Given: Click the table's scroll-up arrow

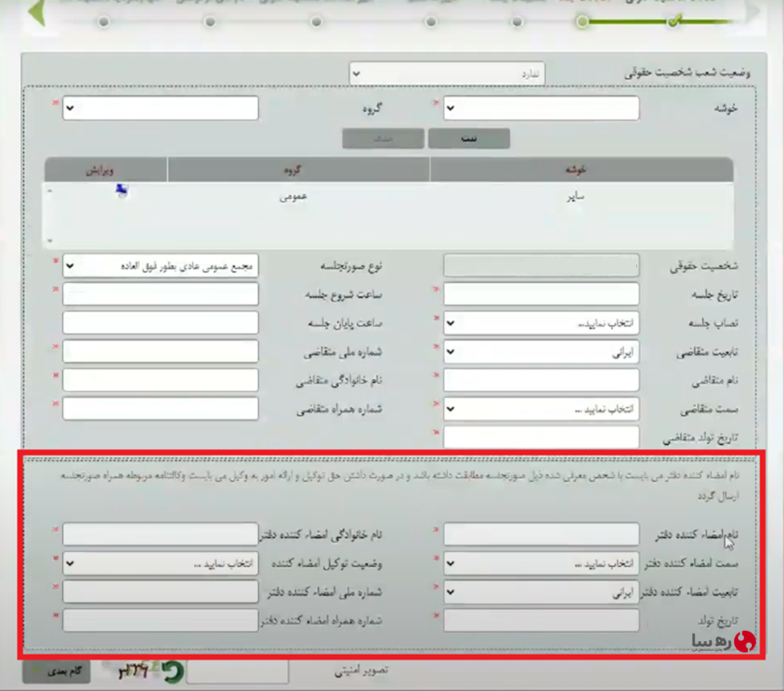Looking at the screenshot, I should [50, 191].
